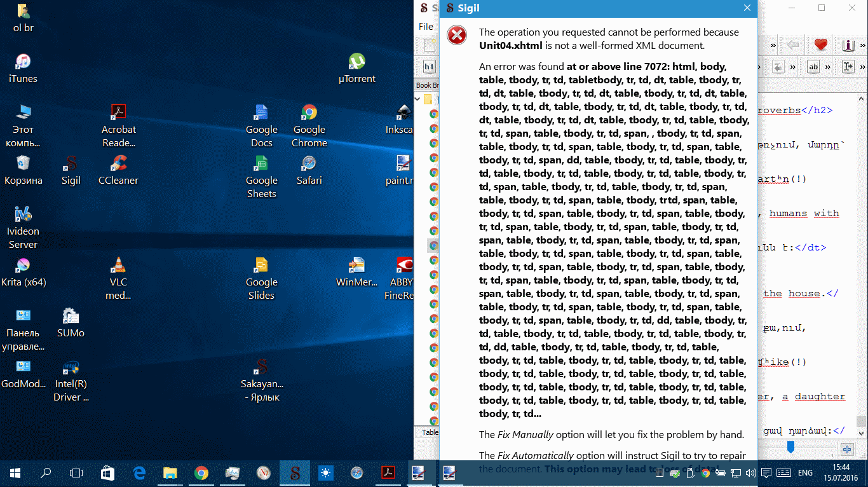Open the SUMo desktop shortcut
868x487 pixels.
coord(71,323)
